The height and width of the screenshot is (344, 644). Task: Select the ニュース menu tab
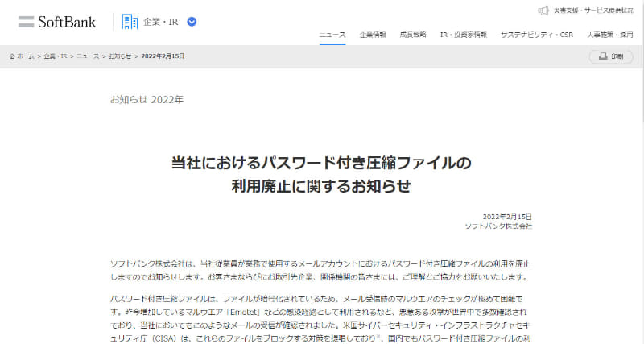point(332,35)
